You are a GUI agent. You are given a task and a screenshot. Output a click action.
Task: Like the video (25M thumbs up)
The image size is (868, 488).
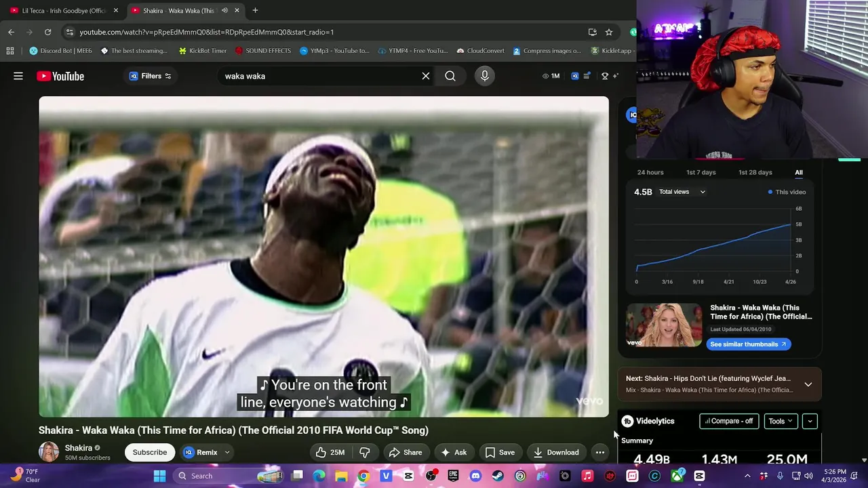point(330,452)
